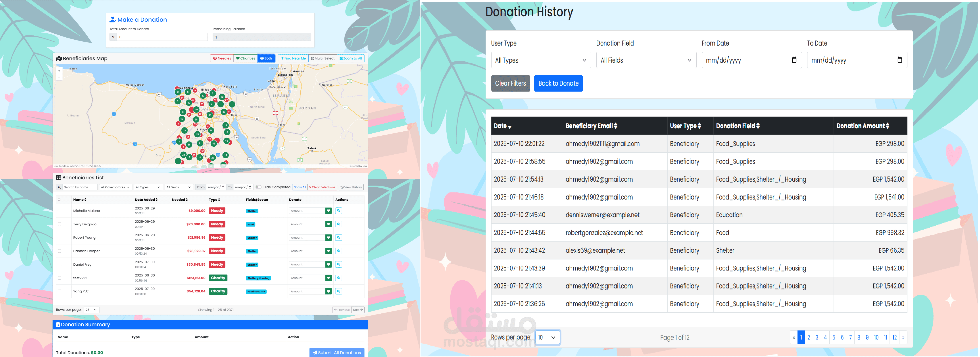Click Submit All Donations button
The width and height of the screenshot is (980, 357).
pyautogui.click(x=336, y=353)
